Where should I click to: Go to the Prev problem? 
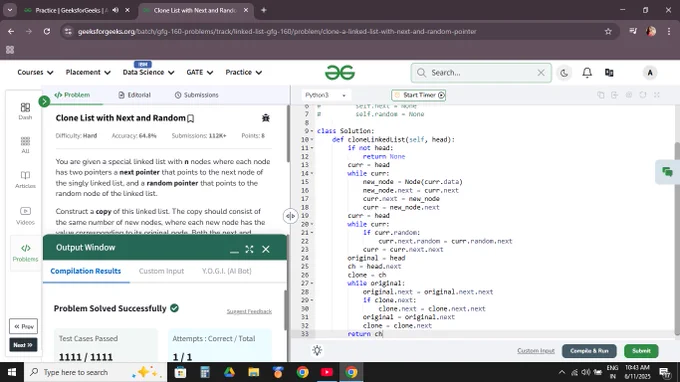coord(23,326)
